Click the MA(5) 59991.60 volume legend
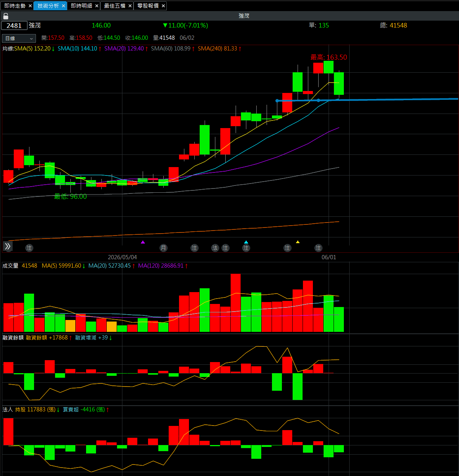 coord(63,266)
